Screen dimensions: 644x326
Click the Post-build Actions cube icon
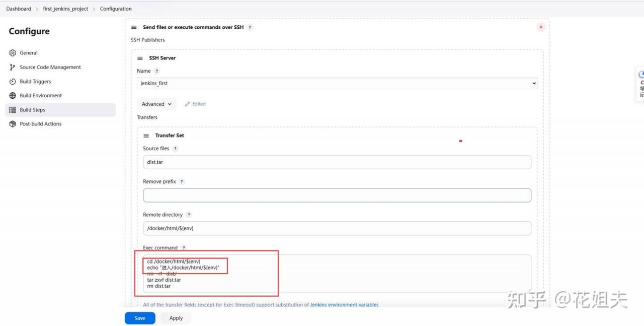click(x=13, y=124)
